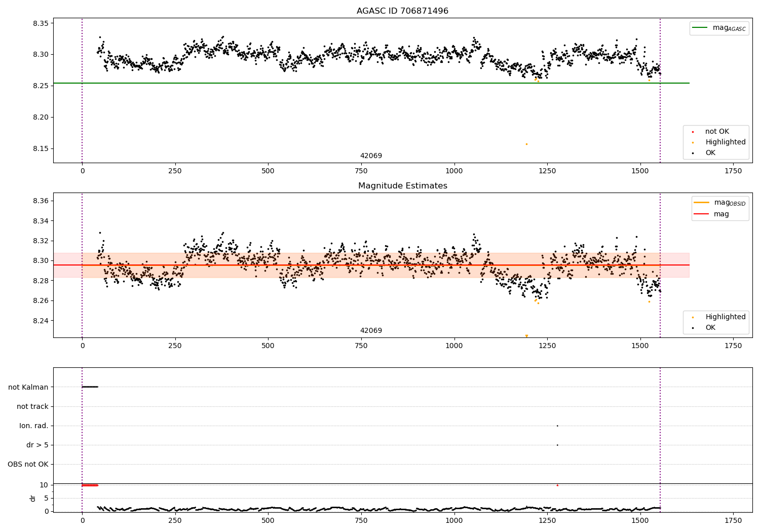Click the lone point on 'Ion. rad.' row
Image resolution: width=760 pixels, height=532 pixels.
tap(557, 426)
